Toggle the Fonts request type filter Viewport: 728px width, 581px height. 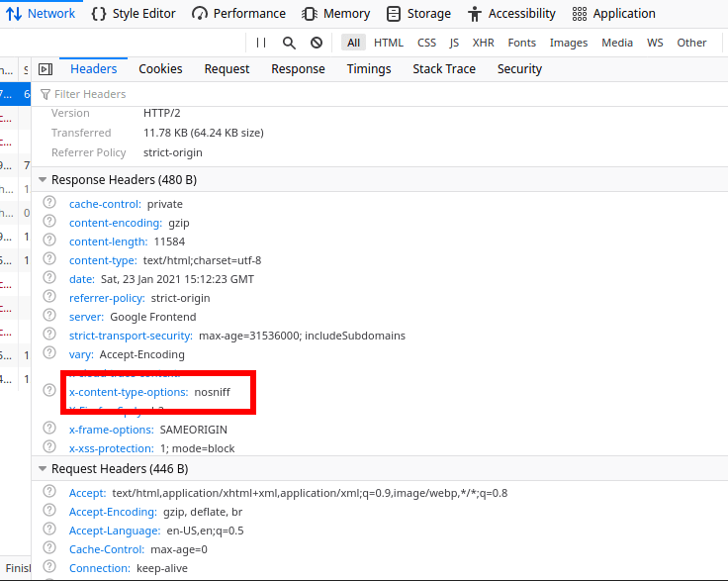(x=521, y=43)
